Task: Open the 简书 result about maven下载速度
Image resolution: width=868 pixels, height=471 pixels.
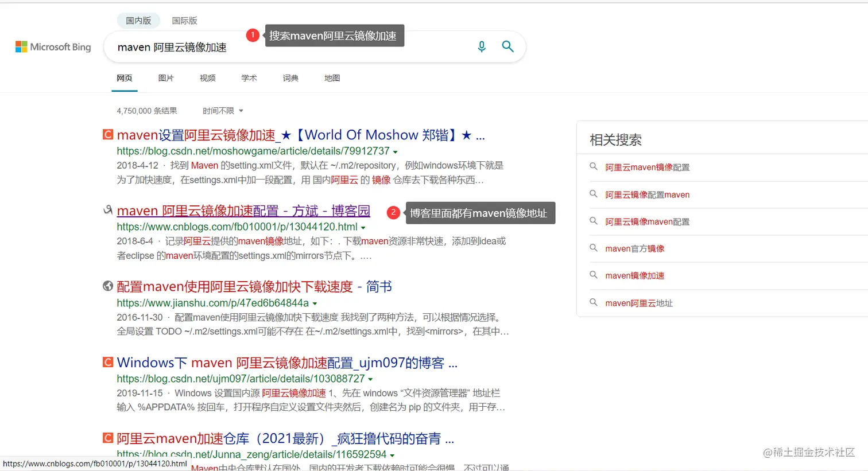Action: pyautogui.click(x=254, y=286)
